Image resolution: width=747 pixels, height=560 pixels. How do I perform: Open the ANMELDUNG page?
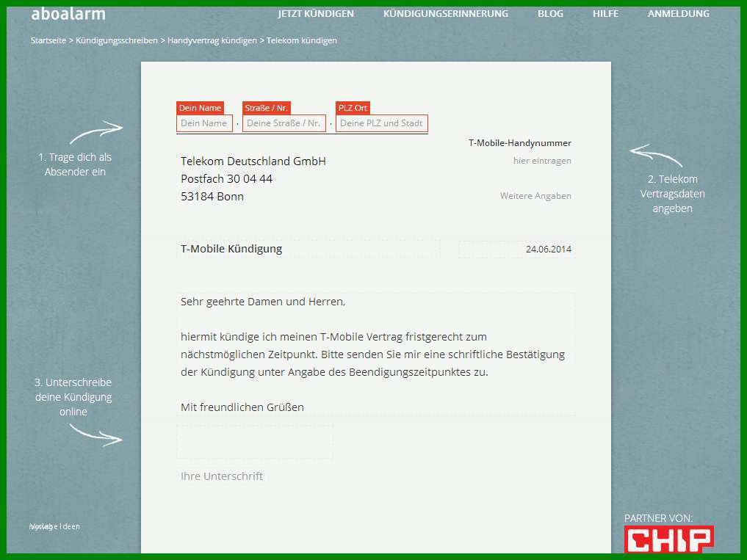679,14
